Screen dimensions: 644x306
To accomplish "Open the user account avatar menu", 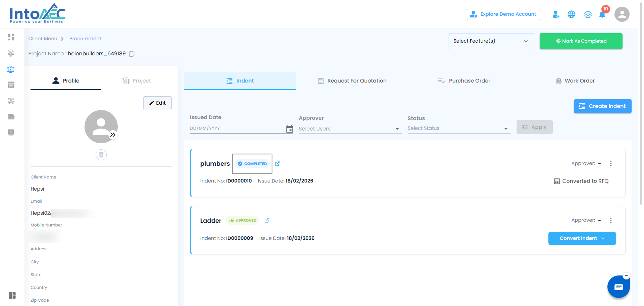I will coord(622,14).
